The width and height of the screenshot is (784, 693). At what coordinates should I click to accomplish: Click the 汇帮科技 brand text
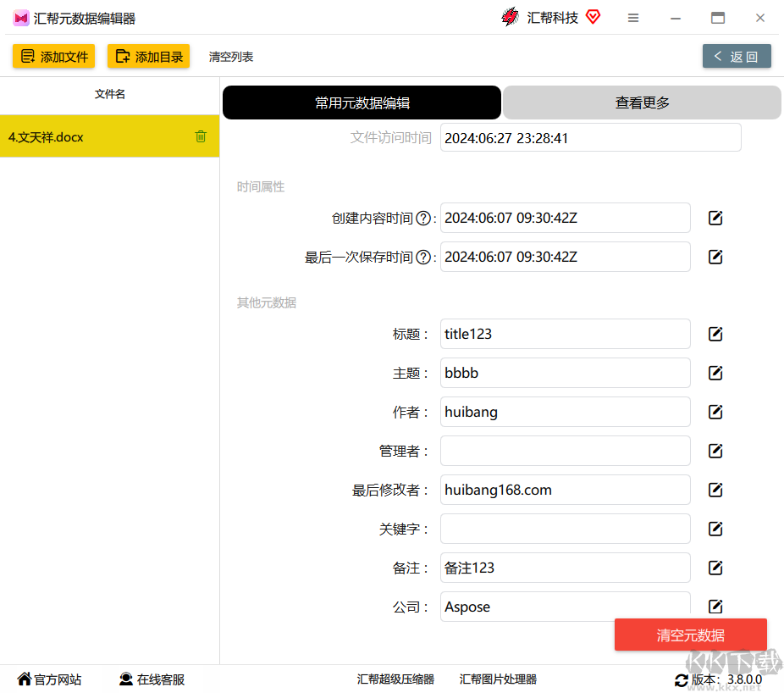(x=553, y=18)
